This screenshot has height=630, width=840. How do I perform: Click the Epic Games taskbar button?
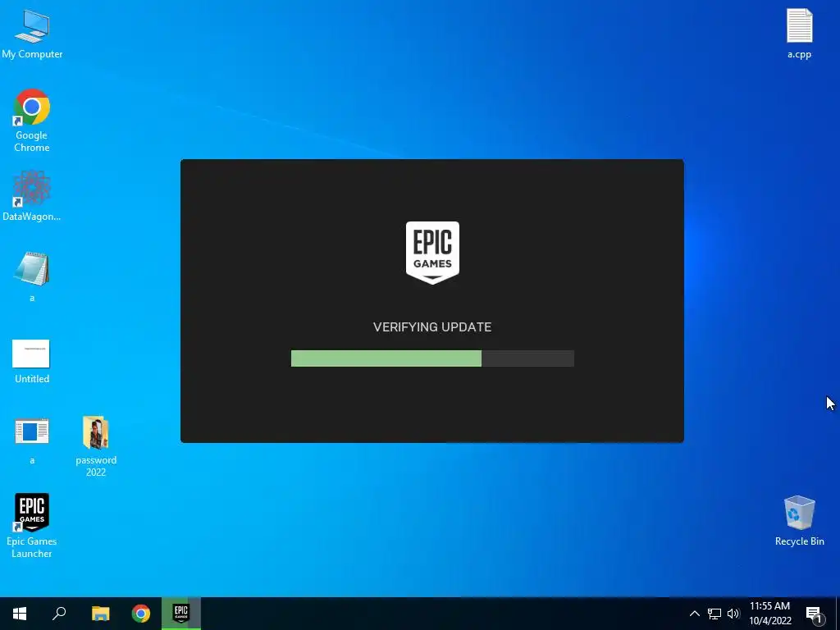(181, 614)
